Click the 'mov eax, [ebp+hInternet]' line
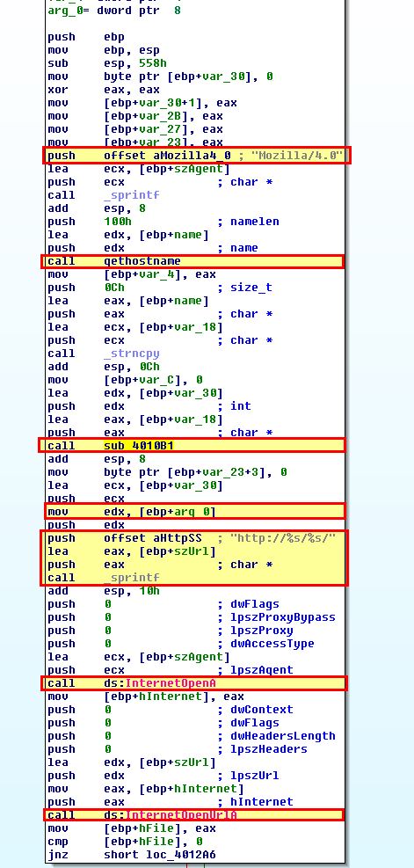The height and width of the screenshot is (868, 414). [x=146, y=789]
